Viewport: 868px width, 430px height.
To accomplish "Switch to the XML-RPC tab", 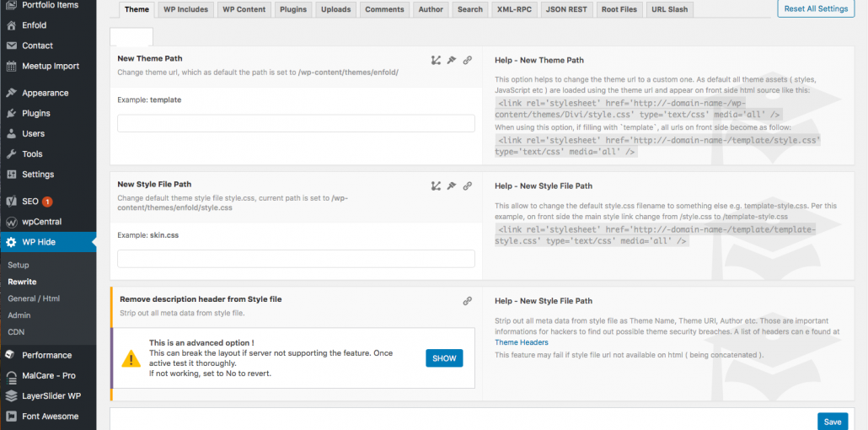I will (515, 9).
